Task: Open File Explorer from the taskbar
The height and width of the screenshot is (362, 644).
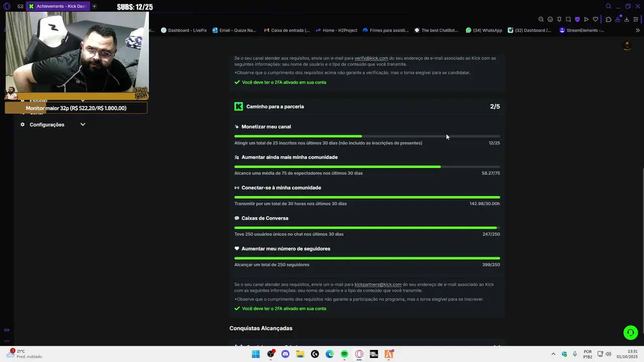Action: 300,354
